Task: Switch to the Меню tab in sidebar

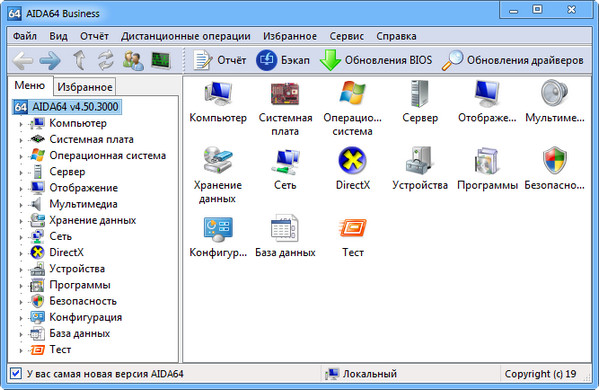Action: pyautogui.click(x=30, y=86)
